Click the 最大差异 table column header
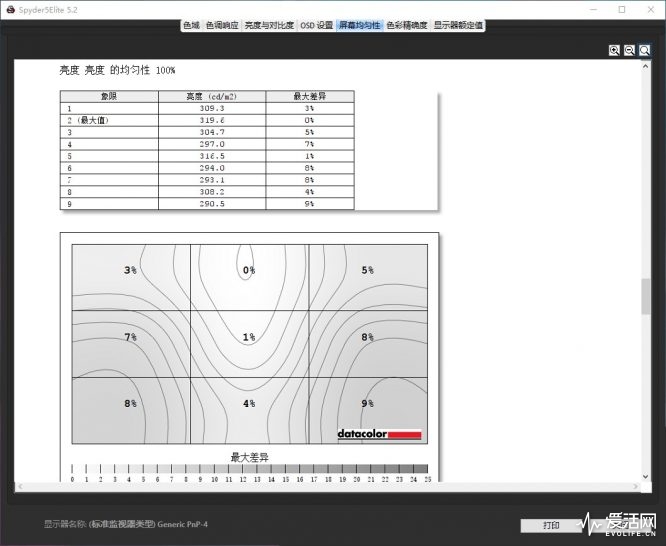The width and height of the screenshot is (666, 546). pos(310,96)
